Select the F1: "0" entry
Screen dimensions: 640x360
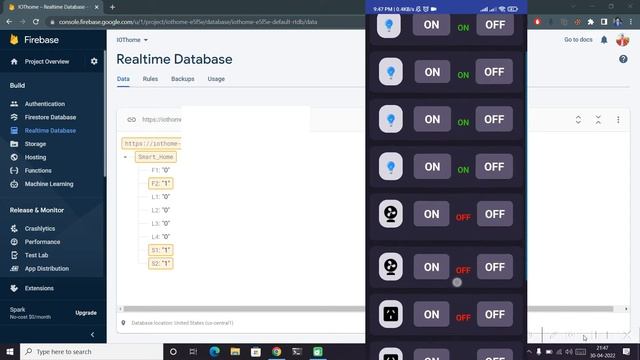(x=160, y=170)
